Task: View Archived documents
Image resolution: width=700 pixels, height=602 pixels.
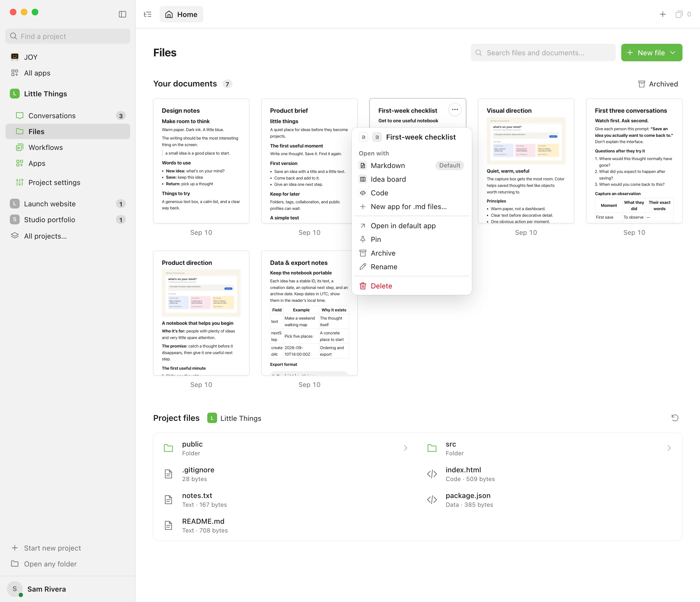Action: (x=658, y=84)
